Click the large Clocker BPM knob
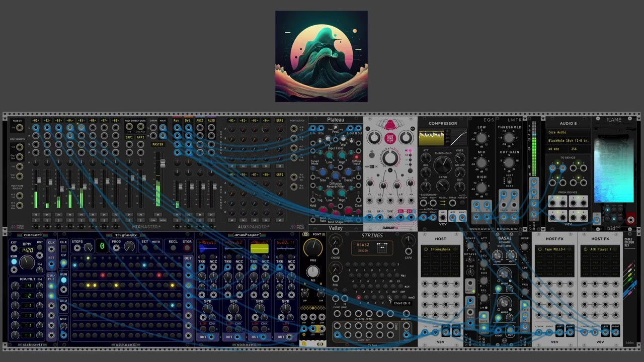644x362 pixels. click(x=27, y=262)
